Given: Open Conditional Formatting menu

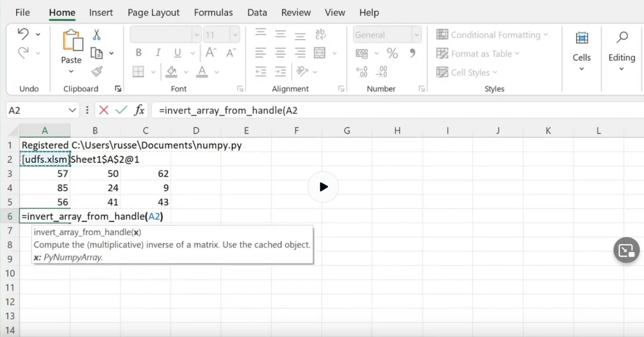Looking at the screenshot, I should tap(492, 34).
